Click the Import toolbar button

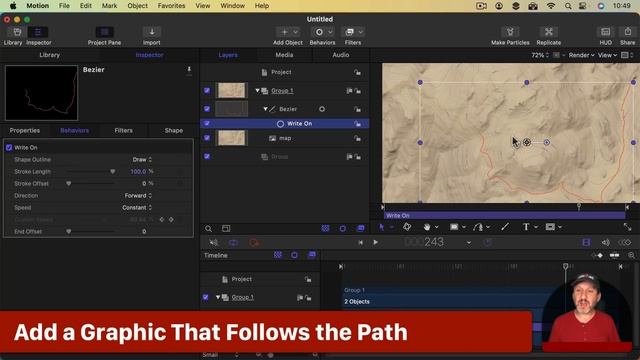[151, 32]
